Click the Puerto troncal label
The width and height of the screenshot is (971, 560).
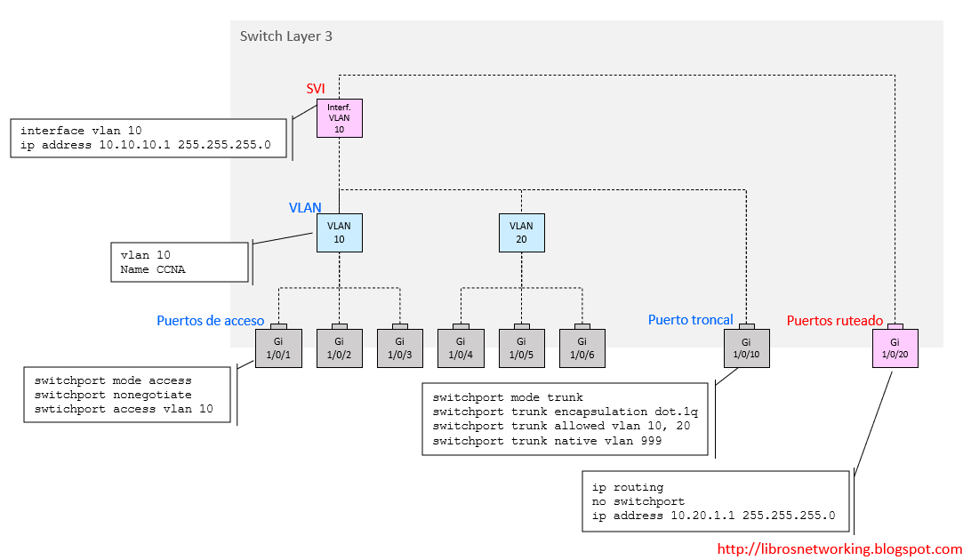(x=691, y=319)
